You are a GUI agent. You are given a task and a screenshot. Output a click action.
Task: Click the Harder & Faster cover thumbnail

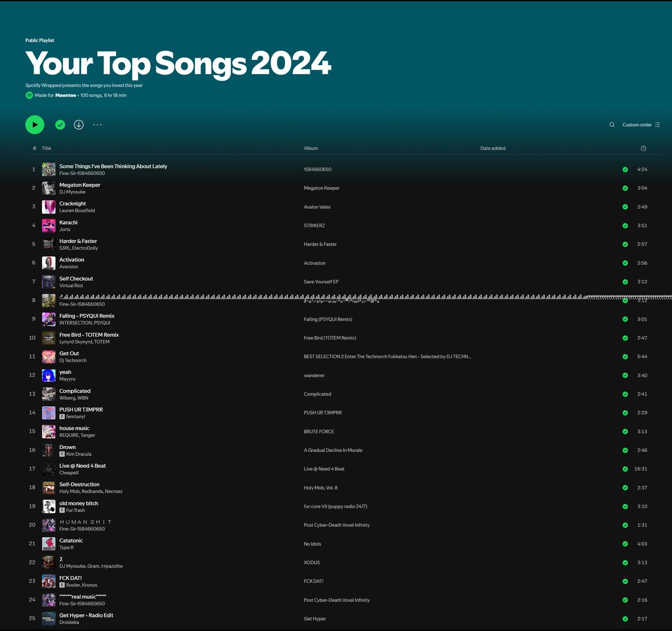click(49, 244)
